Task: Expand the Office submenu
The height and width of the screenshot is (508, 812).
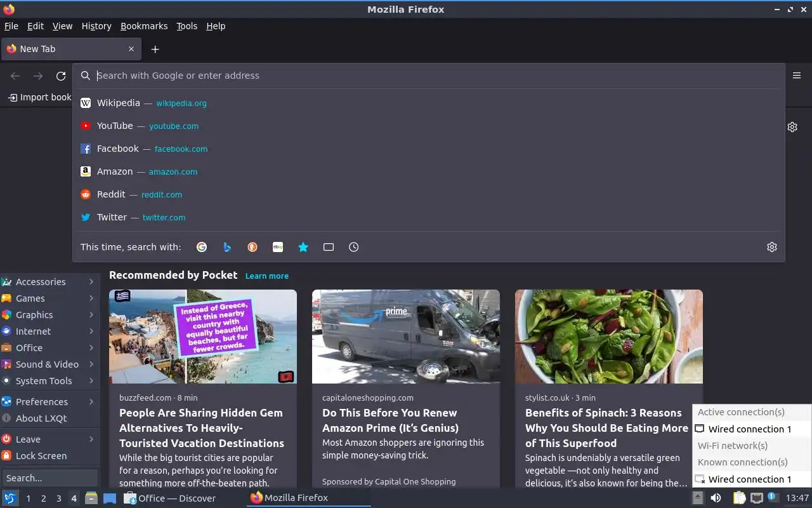Action: click(50, 348)
